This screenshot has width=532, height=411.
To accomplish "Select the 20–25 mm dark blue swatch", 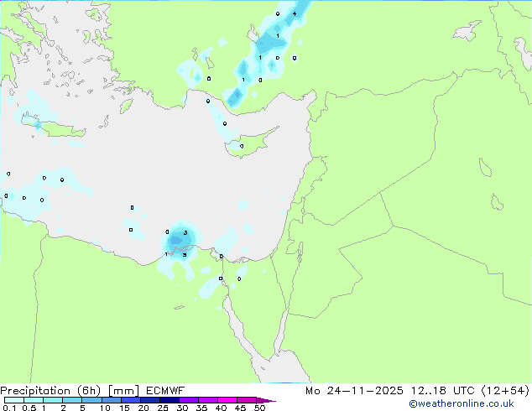I will tap(150, 400).
